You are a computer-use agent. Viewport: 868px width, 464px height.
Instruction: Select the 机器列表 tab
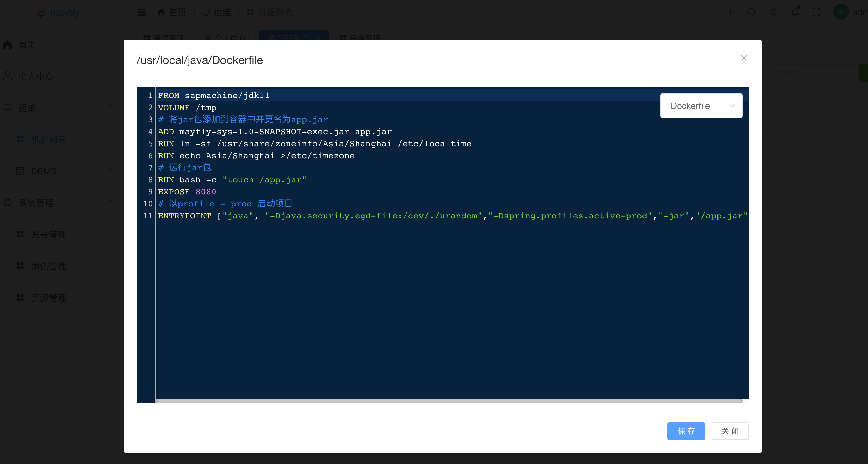294,35
